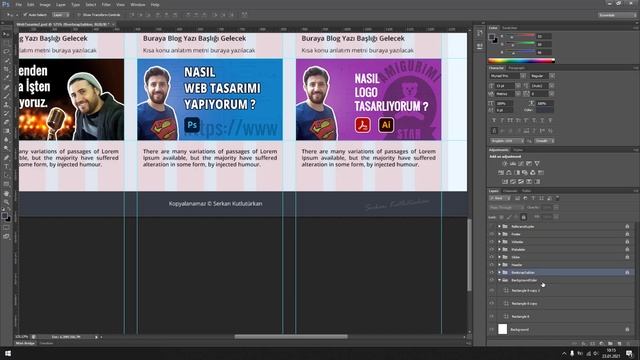Expand the Footer layer group
This screenshot has width=640, height=360.
click(x=499, y=234)
